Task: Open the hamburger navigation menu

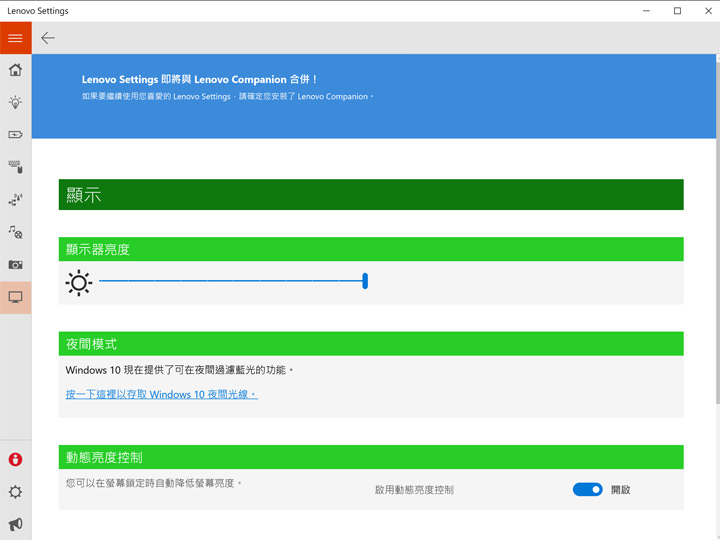Action: [x=15, y=38]
